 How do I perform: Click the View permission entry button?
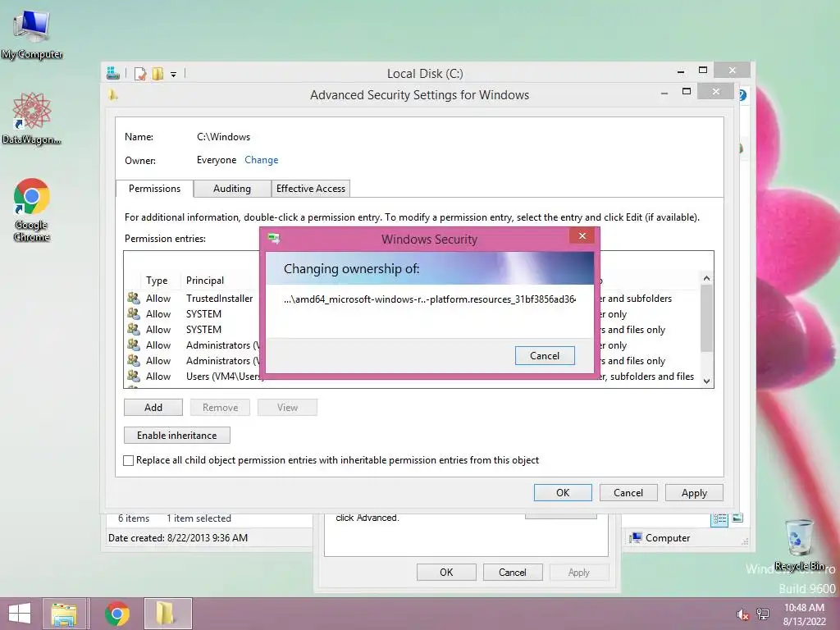coord(287,407)
